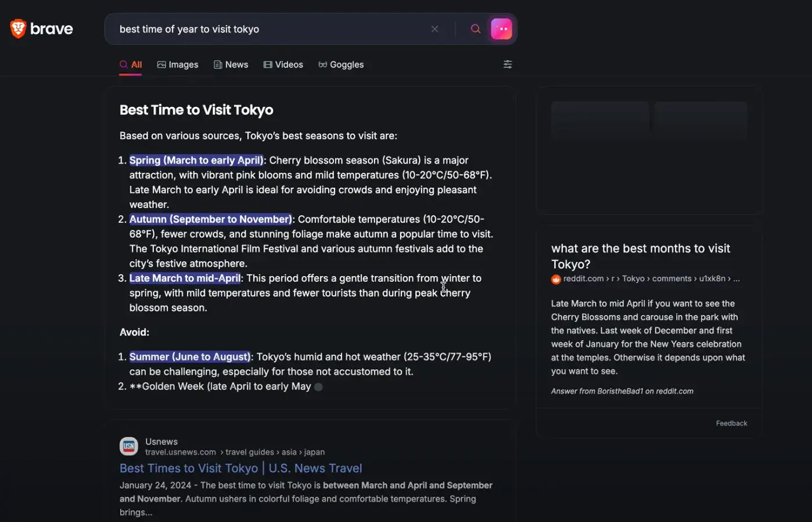
Task: Open the pink AI answer button
Action: [501, 29]
